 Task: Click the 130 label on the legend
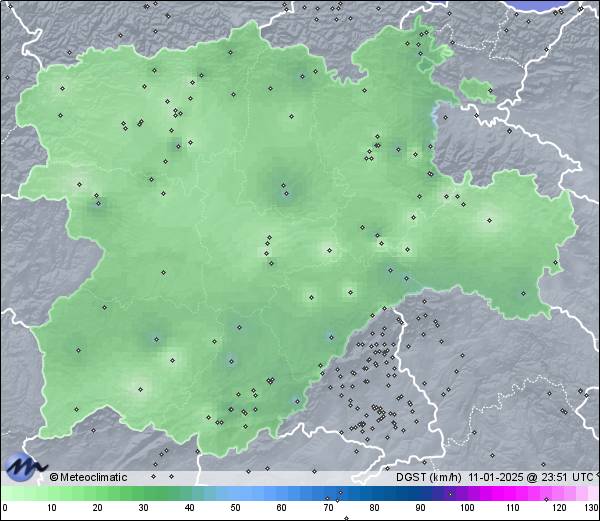click(x=592, y=508)
